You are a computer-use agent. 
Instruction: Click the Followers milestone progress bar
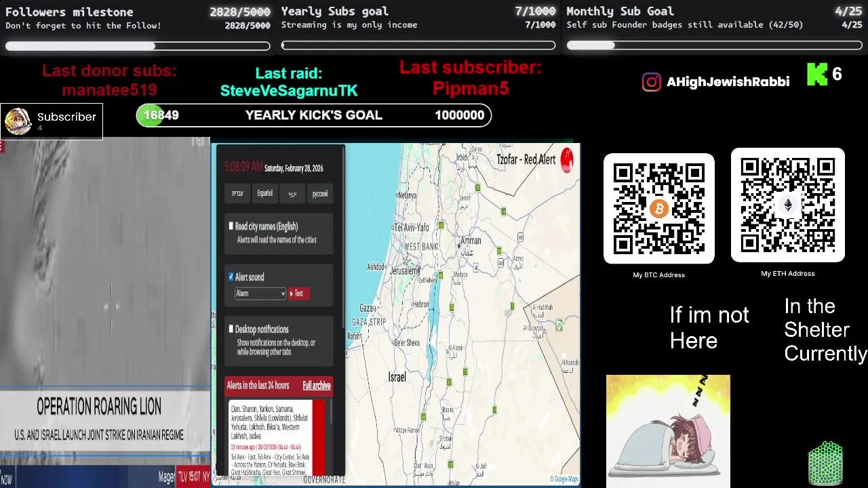point(138,46)
